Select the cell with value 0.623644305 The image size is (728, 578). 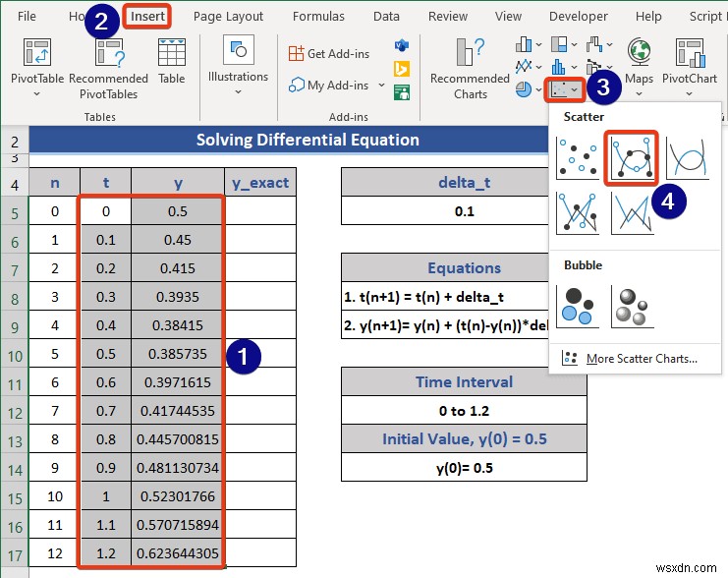178,553
